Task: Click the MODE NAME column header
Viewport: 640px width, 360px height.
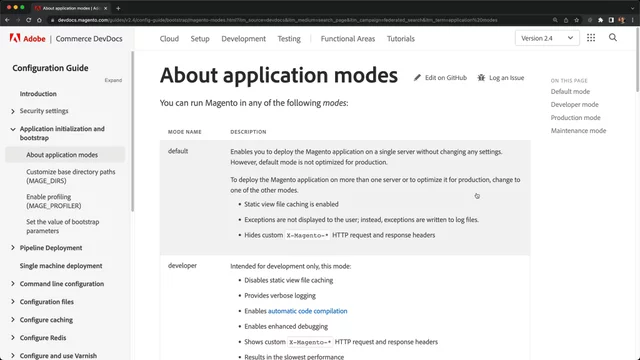Action: pos(184,132)
